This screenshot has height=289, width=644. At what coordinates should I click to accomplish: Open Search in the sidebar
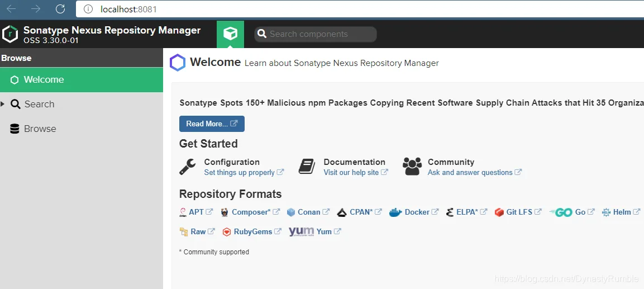click(39, 104)
